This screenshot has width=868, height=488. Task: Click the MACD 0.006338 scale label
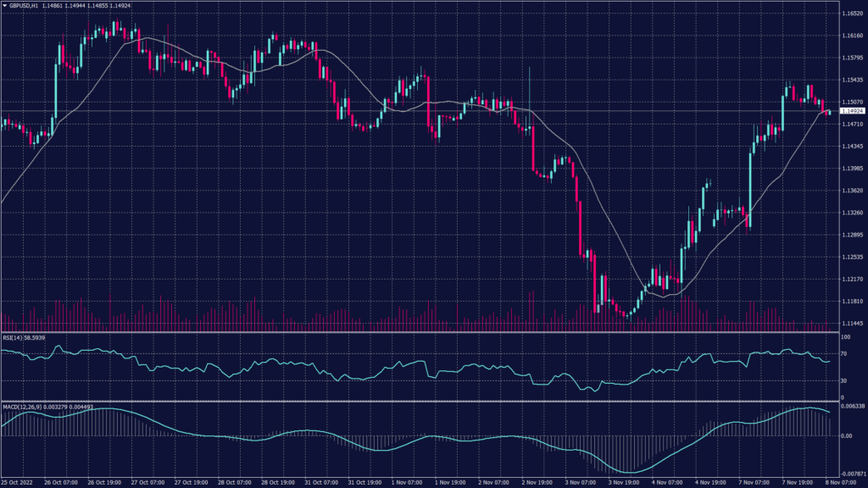tap(851, 407)
